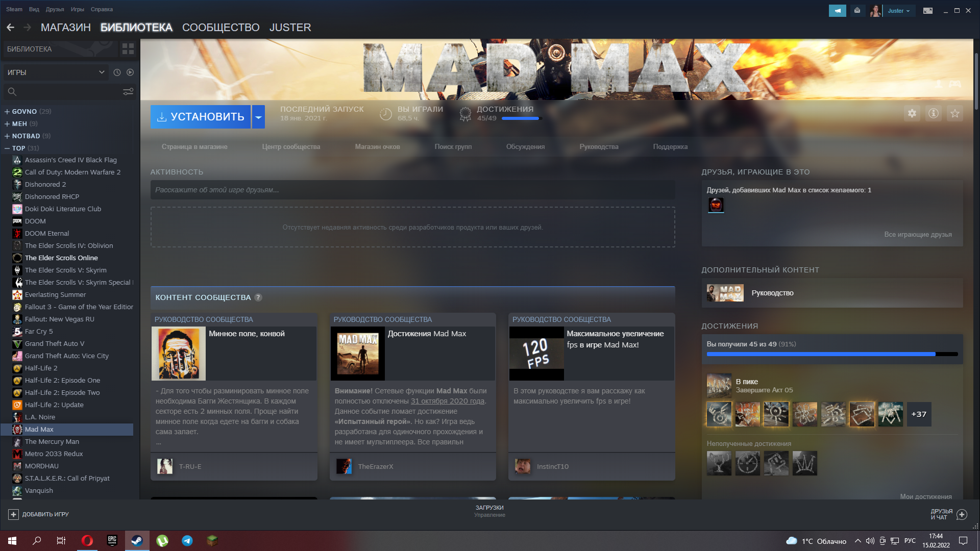This screenshot has height=551, width=980.
Task: Switch to МАГАЗИН tab
Action: pyautogui.click(x=66, y=28)
